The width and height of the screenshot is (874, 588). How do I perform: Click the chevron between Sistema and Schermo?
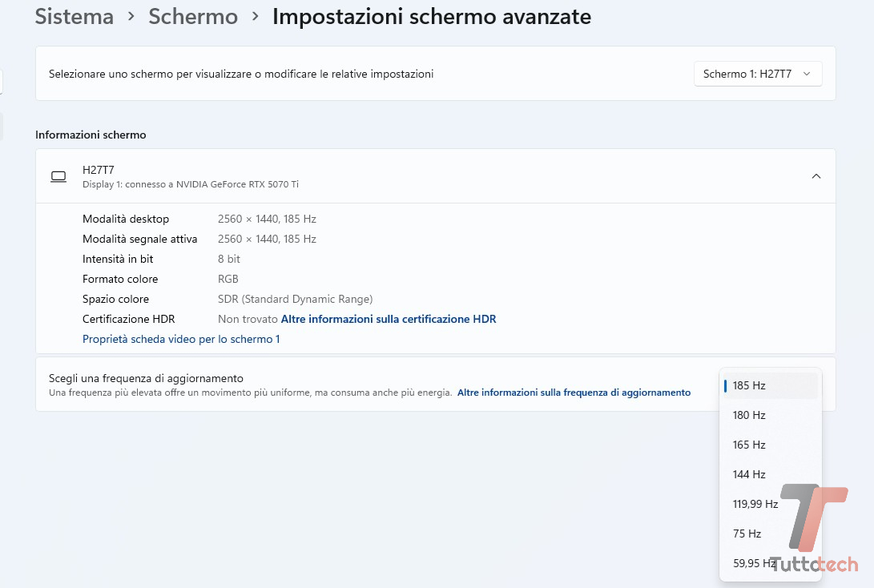point(131,17)
